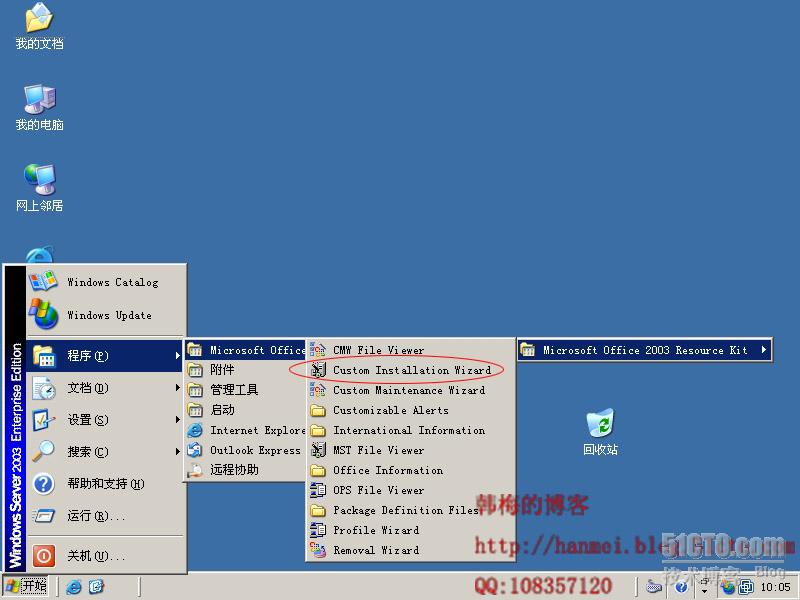Open 文档(D) in the Start menu
The image size is (800, 600).
[105, 388]
